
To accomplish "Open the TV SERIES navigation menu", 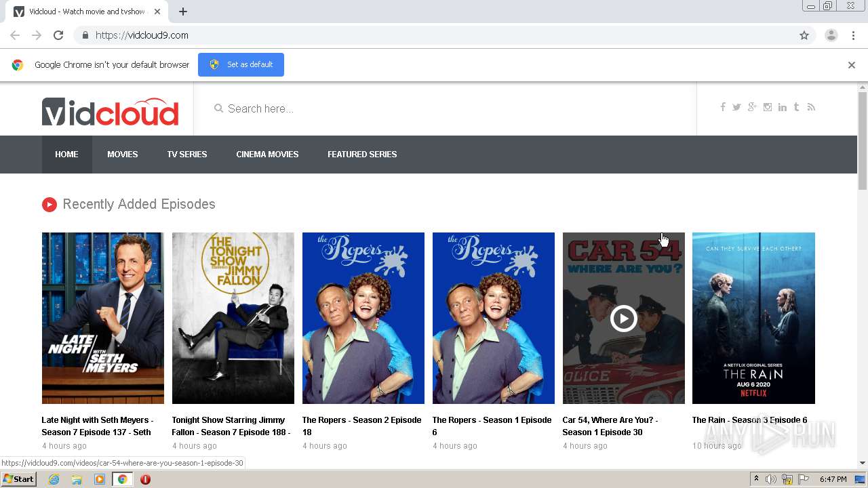I will pyautogui.click(x=187, y=155).
